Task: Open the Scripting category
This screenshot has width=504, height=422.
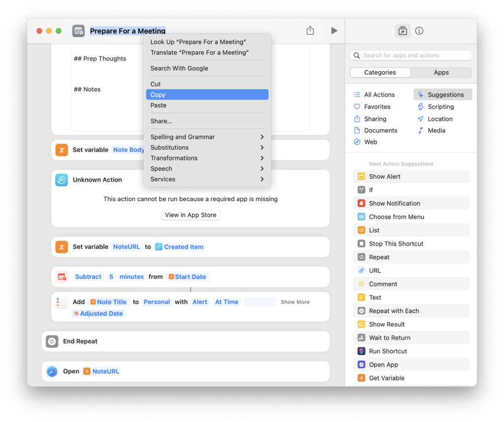Action: coord(436,107)
